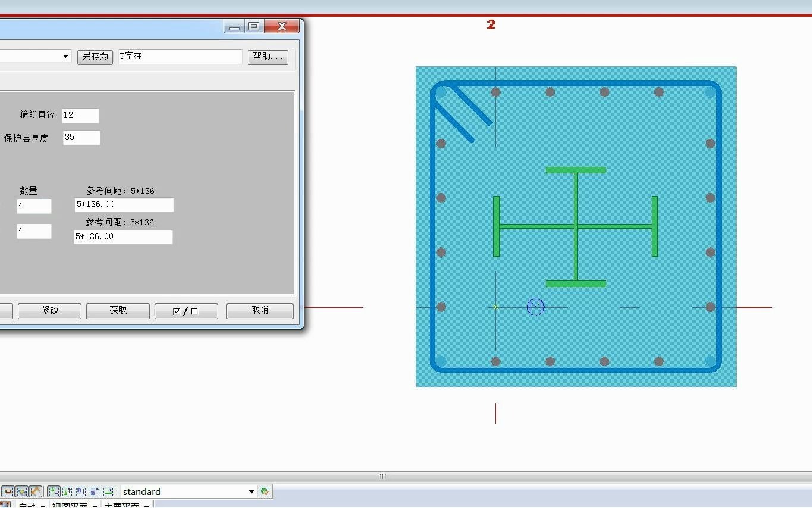The image size is (812, 508).
Task: Click the first select-switch icon in bottom toolbar
Action: tap(8, 491)
